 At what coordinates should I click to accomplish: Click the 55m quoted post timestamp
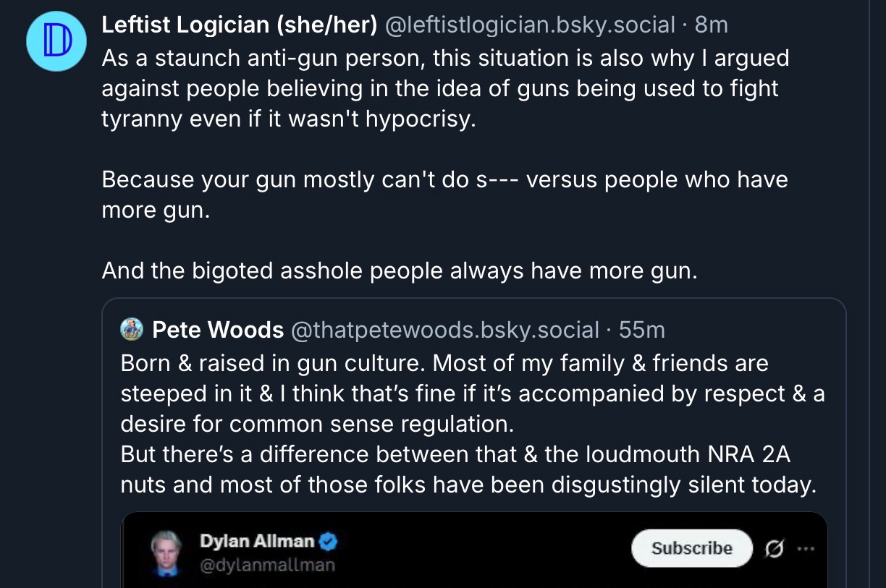(641, 330)
